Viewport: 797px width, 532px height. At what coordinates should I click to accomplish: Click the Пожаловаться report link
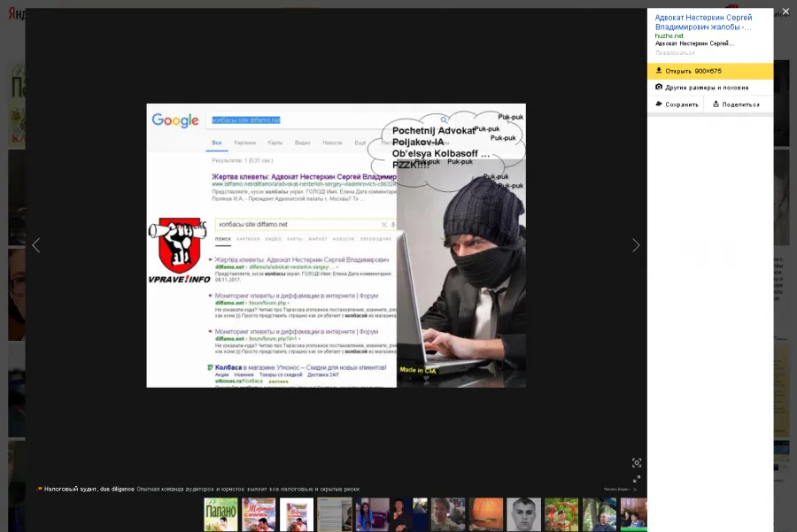point(675,53)
